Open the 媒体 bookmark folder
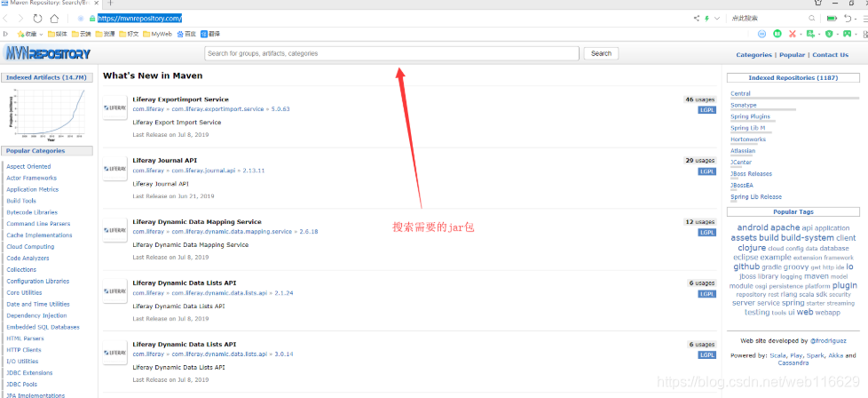This screenshot has height=398, width=868. (58, 34)
